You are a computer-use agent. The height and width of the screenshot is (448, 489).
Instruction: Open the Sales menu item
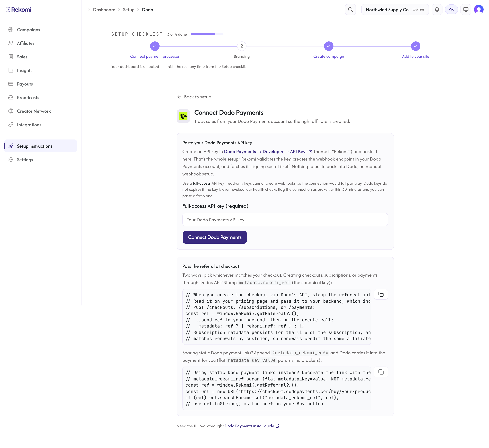point(41,57)
